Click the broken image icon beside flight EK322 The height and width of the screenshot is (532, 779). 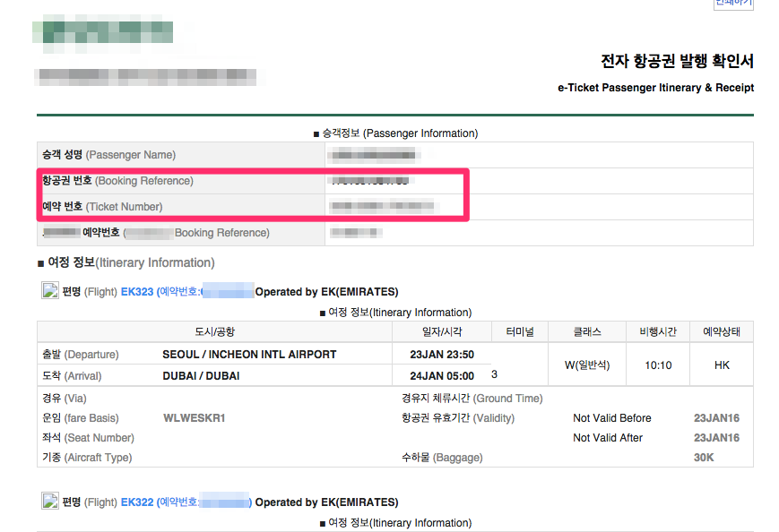pyautogui.click(x=50, y=501)
